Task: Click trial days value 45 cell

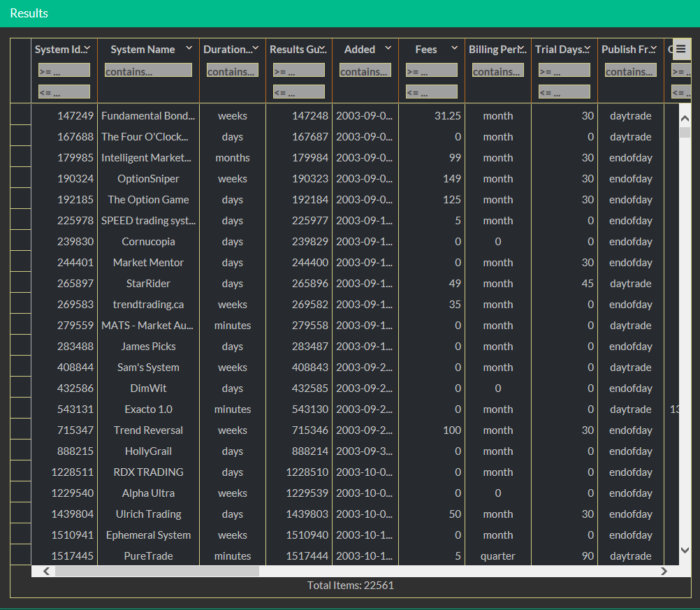Action: 564,284
